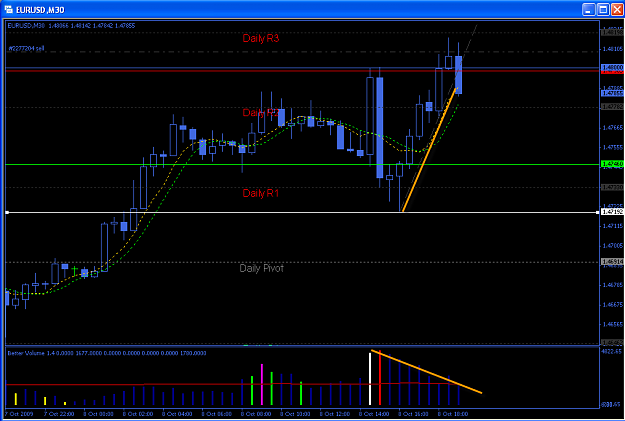
Task: Click the 1.46565 price scale value
Action: point(613,324)
